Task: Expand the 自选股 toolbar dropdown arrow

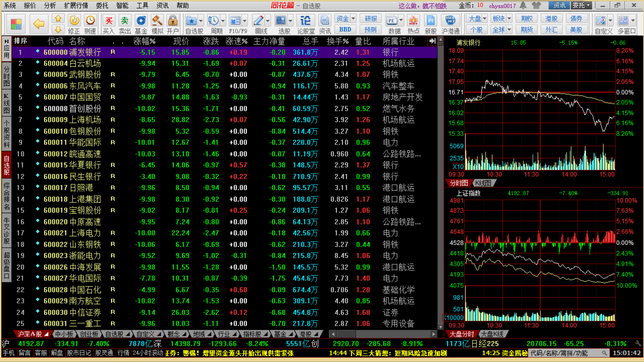Action: pos(201,21)
